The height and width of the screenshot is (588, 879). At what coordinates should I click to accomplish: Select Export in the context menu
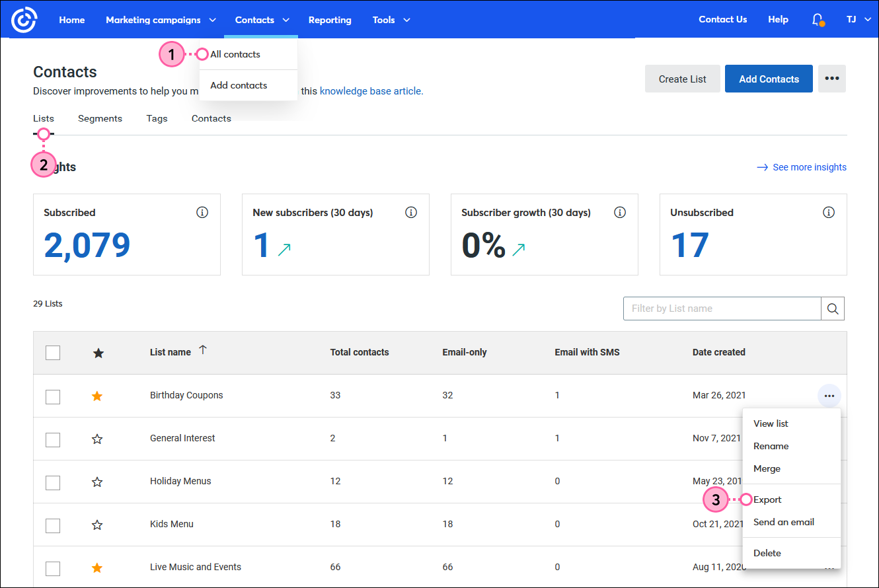(767, 499)
